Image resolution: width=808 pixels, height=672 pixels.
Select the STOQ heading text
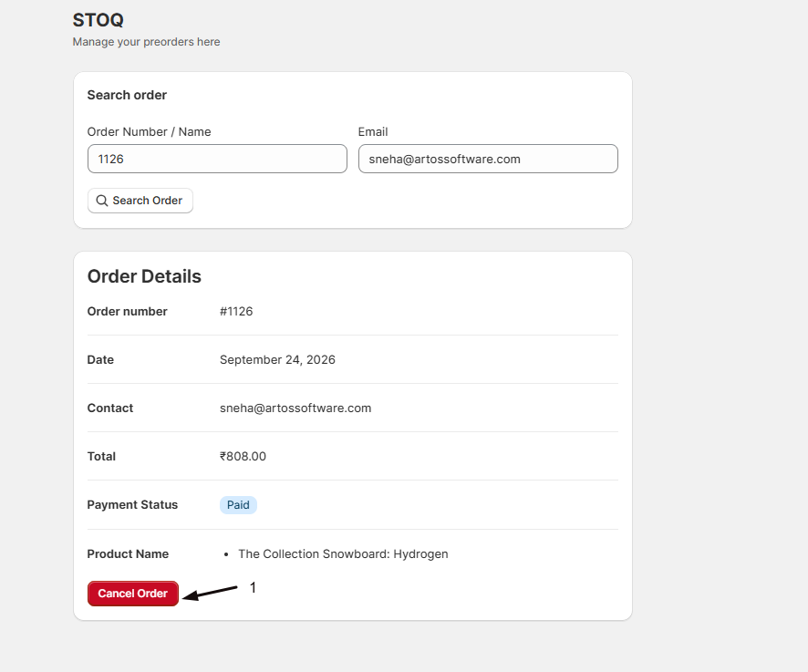click(98, 20)
